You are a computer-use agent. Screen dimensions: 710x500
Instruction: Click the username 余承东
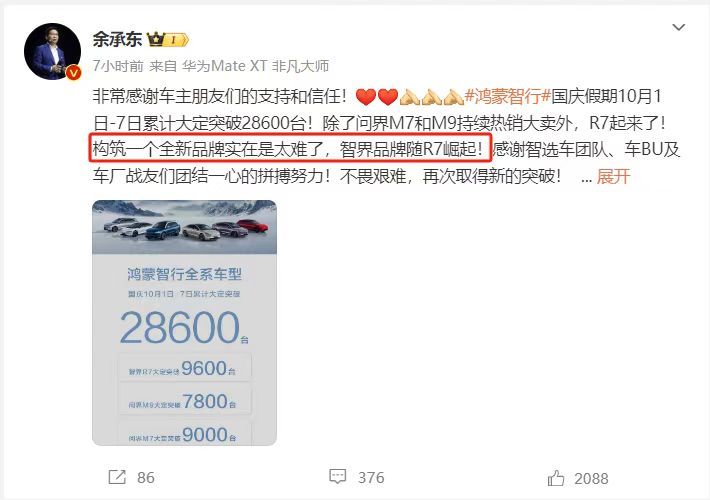pyautogui.click(x=117, y=39)
